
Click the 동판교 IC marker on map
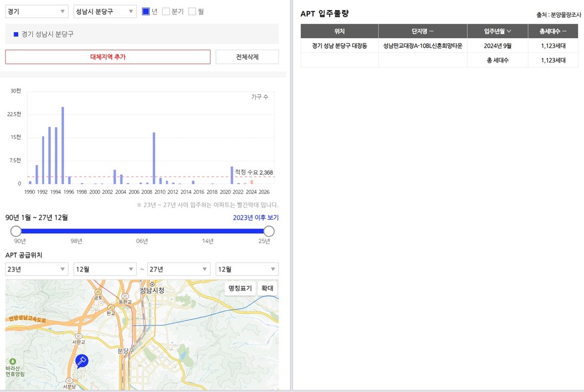coord(125,296)
